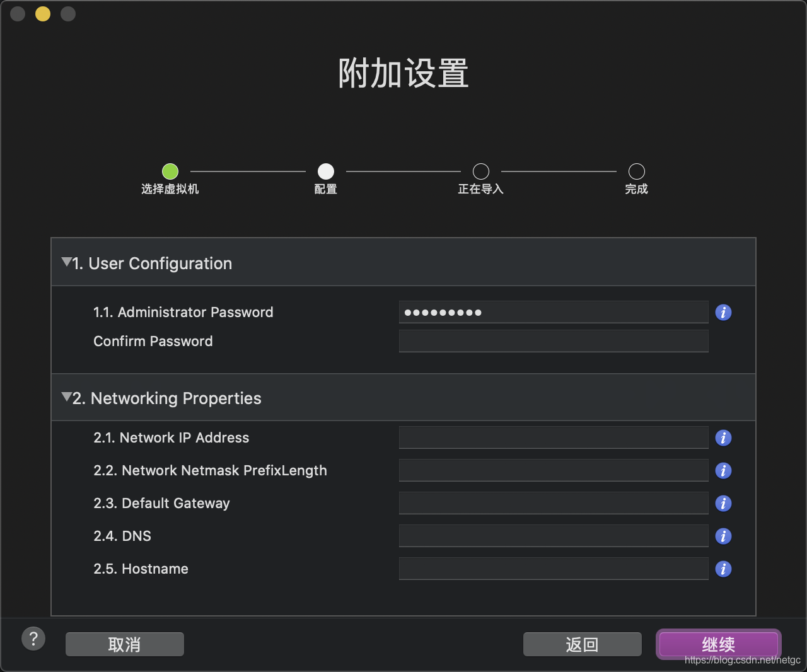This screenshot has height=672, width=807.
Task: Click the 选择虚拟机 step indicator
Action: [x=170, y=171]
